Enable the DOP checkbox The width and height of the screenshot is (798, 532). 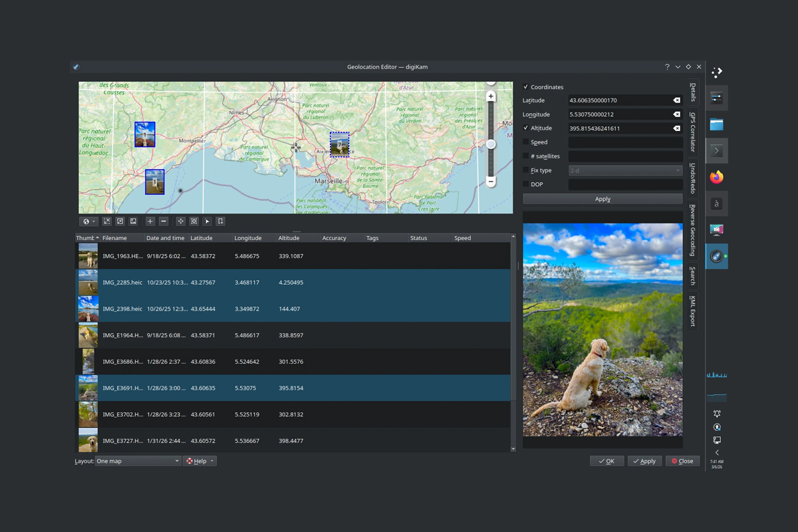click(526, 184)
